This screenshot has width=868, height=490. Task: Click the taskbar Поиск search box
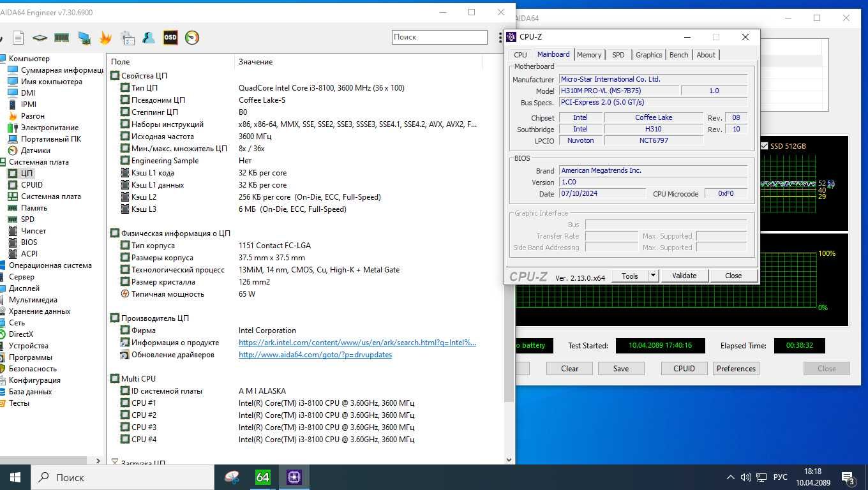(123, 477)
